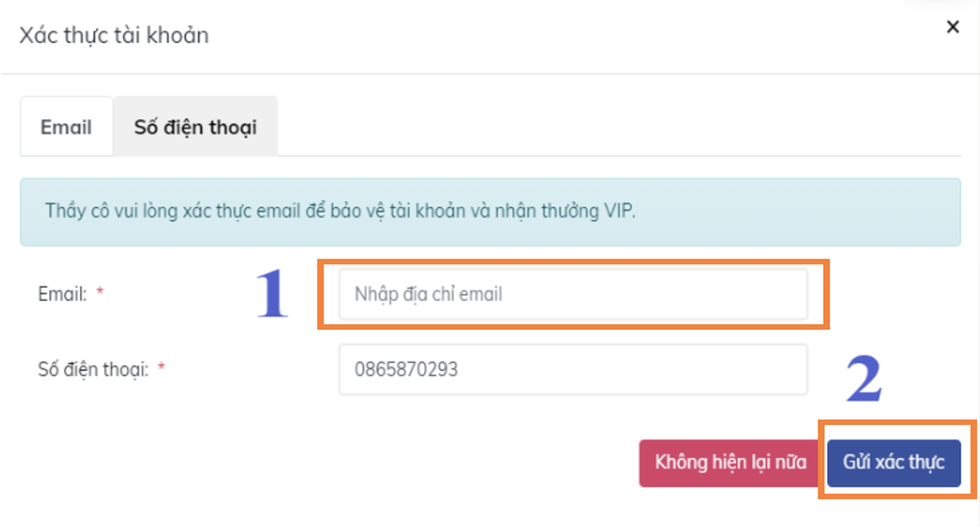This screenshot has width=980, height=526.
Task: Click the red asterisk next to Email
Action: pos(101,292)
